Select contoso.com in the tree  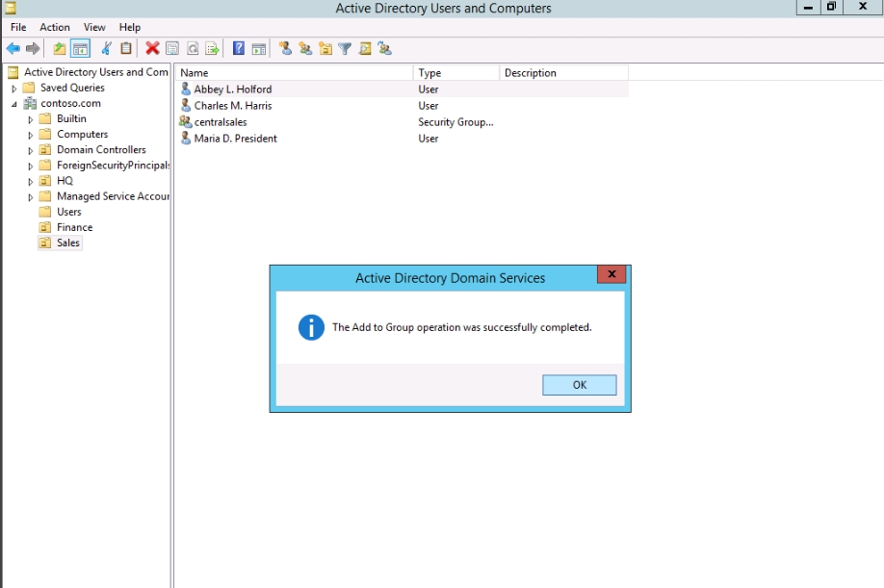point(70,103)
